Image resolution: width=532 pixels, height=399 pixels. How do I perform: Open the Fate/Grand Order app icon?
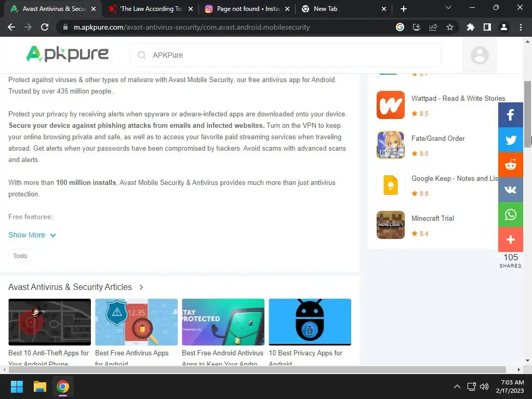click(x=391, y=145)
